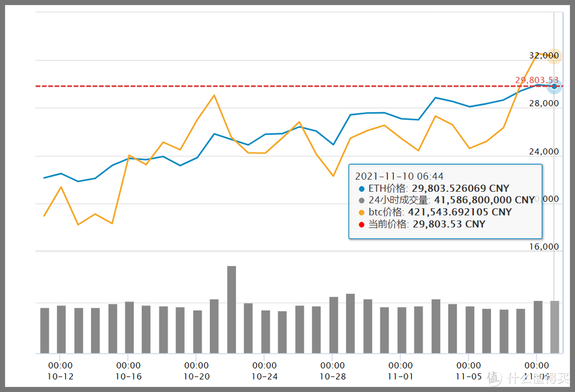Click the lighter last volume bar on right
This screenshot has height=392, width=575.
pos(555,327)
